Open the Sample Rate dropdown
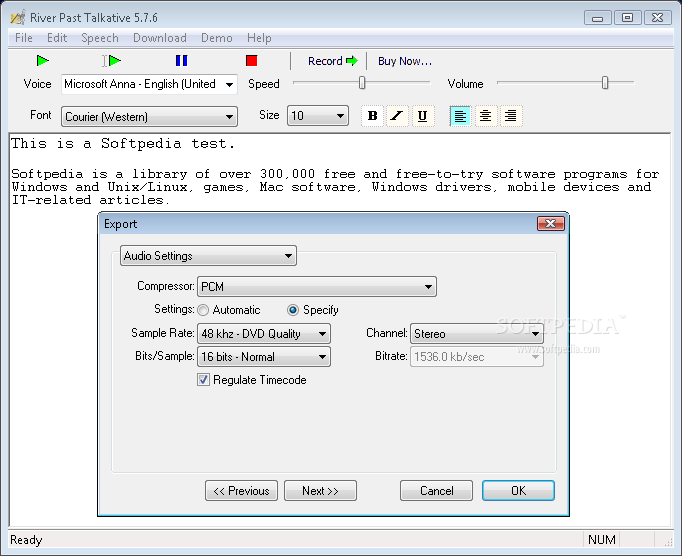This screenshot has width=682, height=556. coord(264,334)
